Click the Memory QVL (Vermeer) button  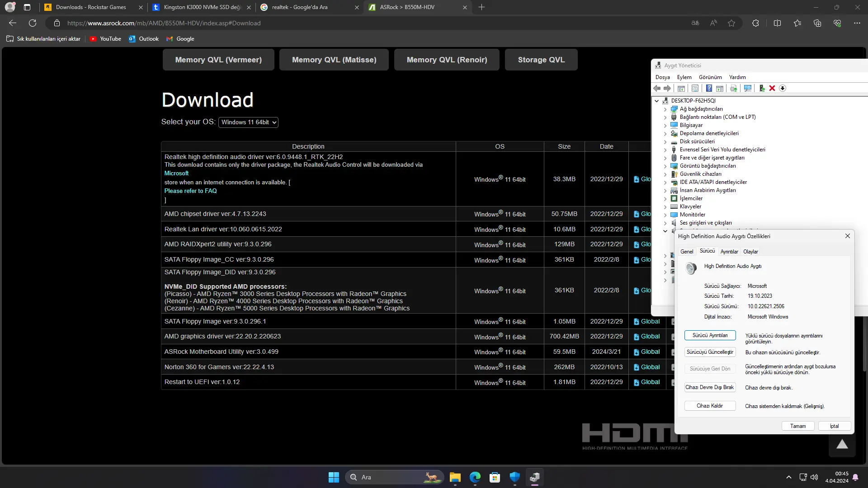[x=218, y=60]
